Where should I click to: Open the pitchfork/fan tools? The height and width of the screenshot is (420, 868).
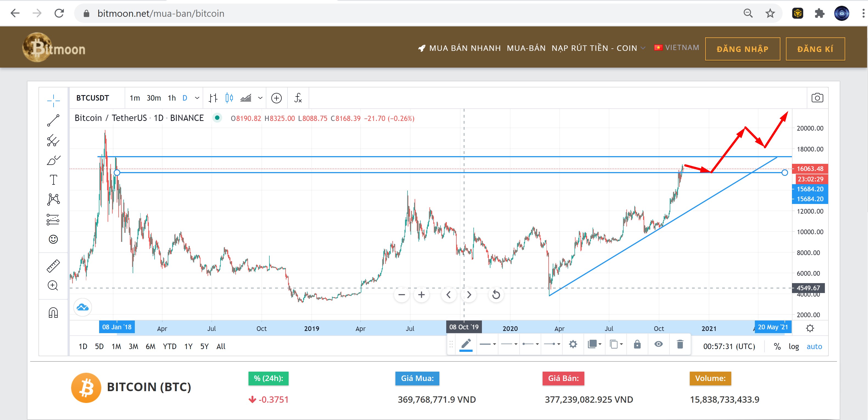coord(53,140)
